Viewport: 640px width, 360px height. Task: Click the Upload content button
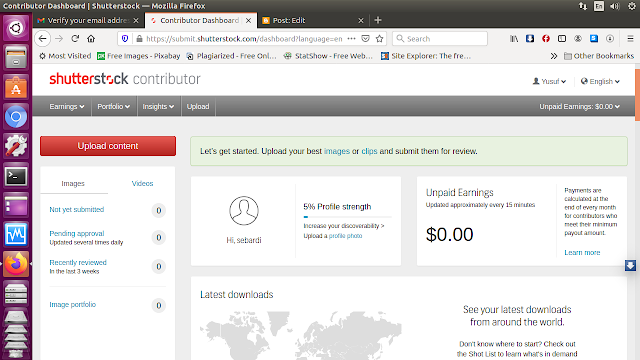[108, 146]
